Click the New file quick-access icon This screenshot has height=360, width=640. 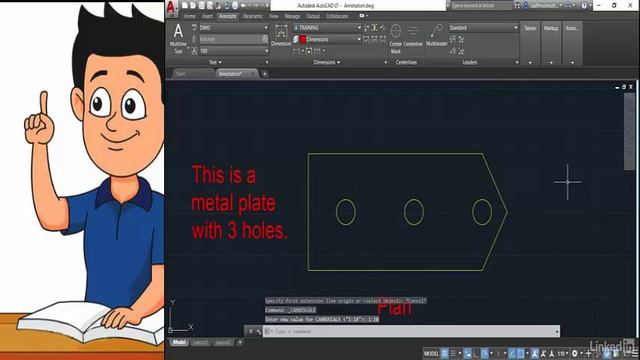[185, 6]
